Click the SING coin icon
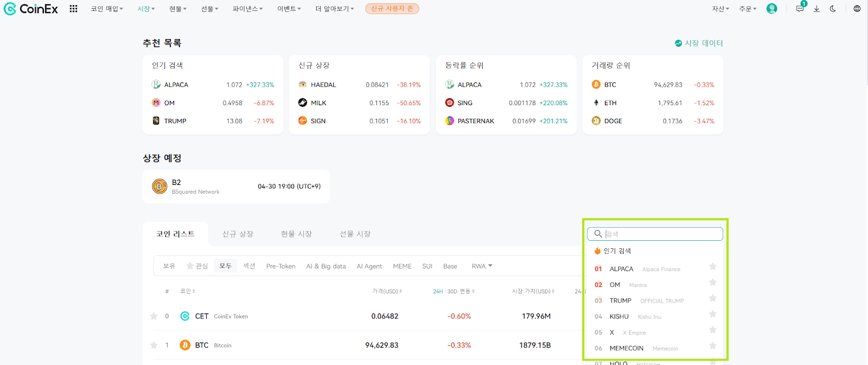The height and width of the screenshot is (365, 868). [x=450, y=103]
